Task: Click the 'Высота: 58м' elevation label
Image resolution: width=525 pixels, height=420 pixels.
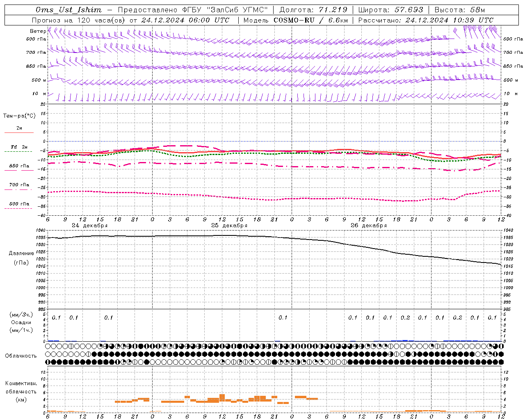Action: pos(459,10)
